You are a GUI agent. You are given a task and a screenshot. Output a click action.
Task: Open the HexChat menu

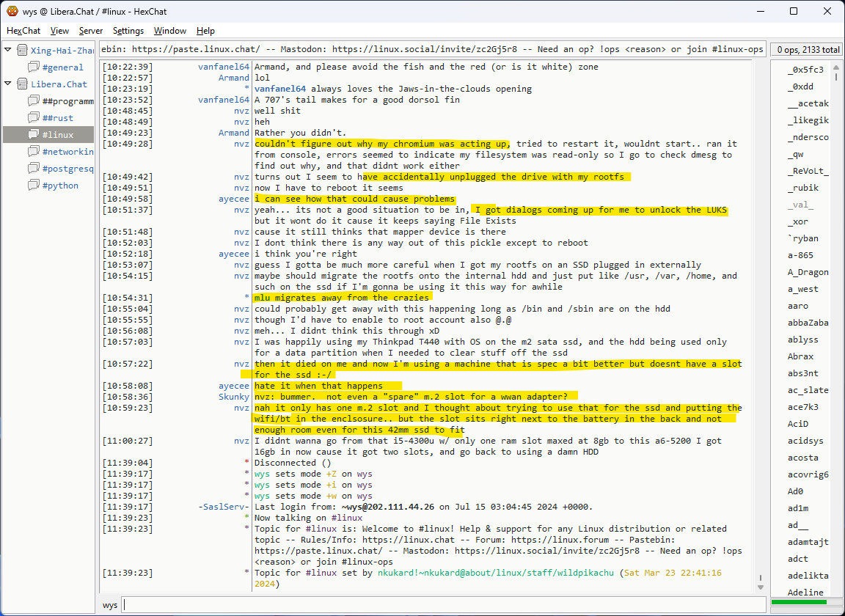coord(23,31)
